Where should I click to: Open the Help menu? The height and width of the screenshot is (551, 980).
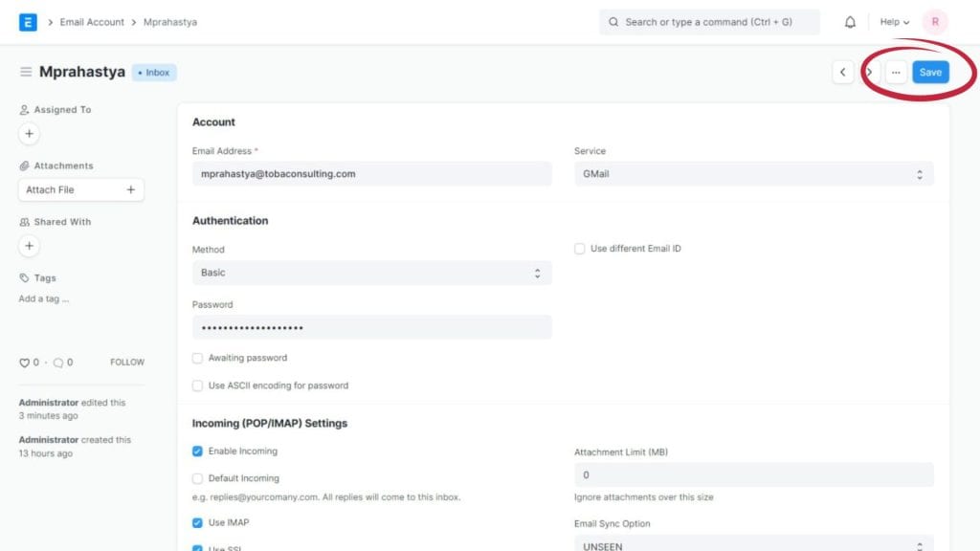[895, 22]
